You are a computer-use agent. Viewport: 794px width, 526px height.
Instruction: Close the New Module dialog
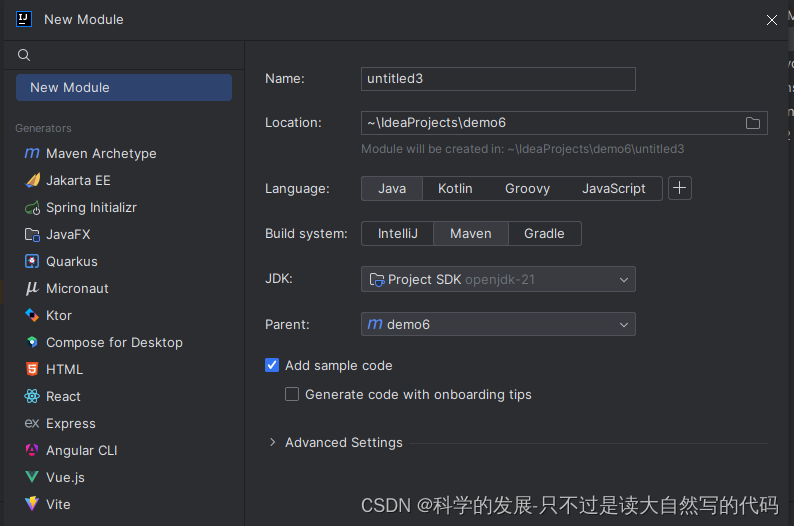772,20
